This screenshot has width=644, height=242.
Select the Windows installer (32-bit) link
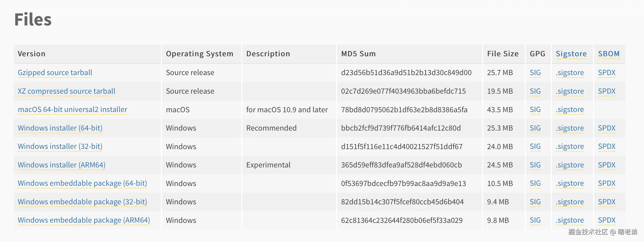(60, 146)
